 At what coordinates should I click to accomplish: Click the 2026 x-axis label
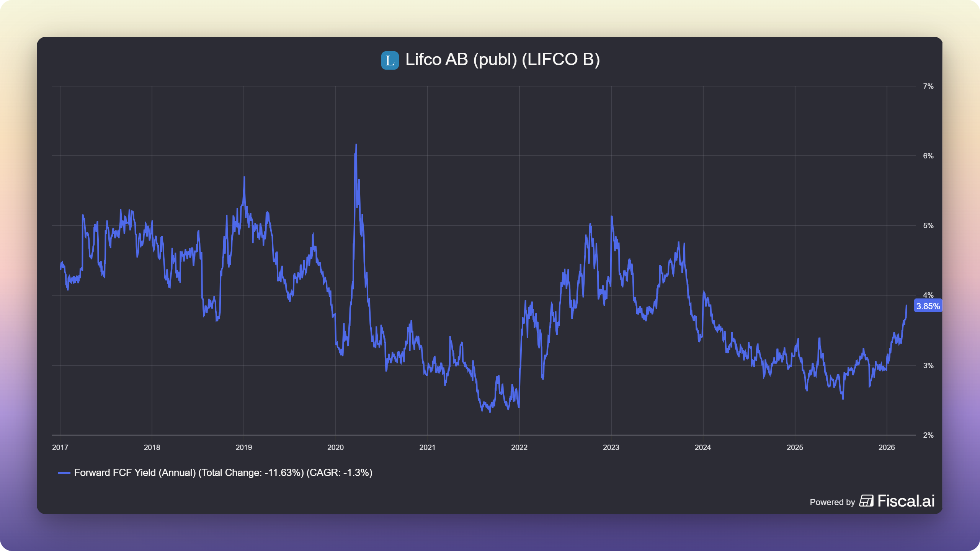[887, 447]
